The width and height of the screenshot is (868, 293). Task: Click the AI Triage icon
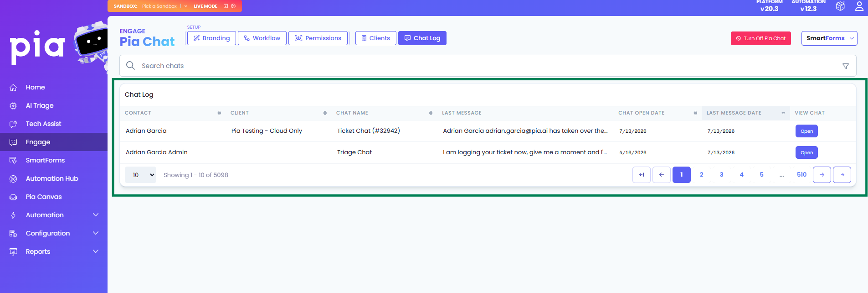coord(13,105)
